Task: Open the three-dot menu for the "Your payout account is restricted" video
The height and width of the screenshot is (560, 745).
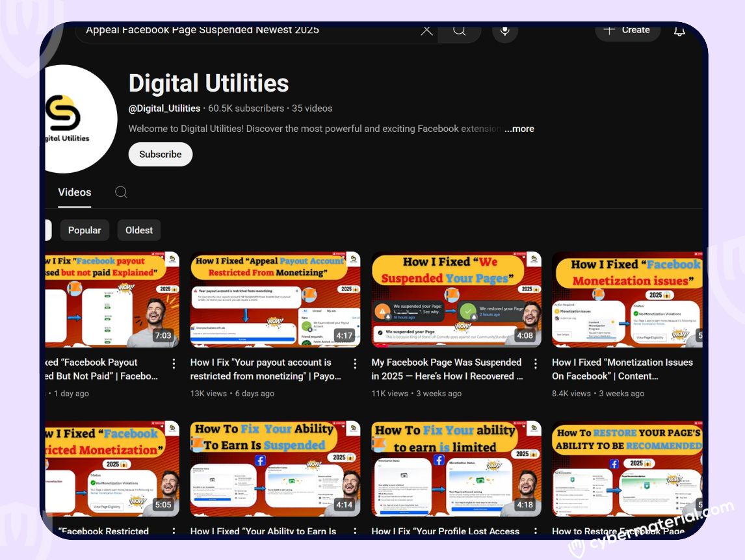Action: tap(355, 364)
